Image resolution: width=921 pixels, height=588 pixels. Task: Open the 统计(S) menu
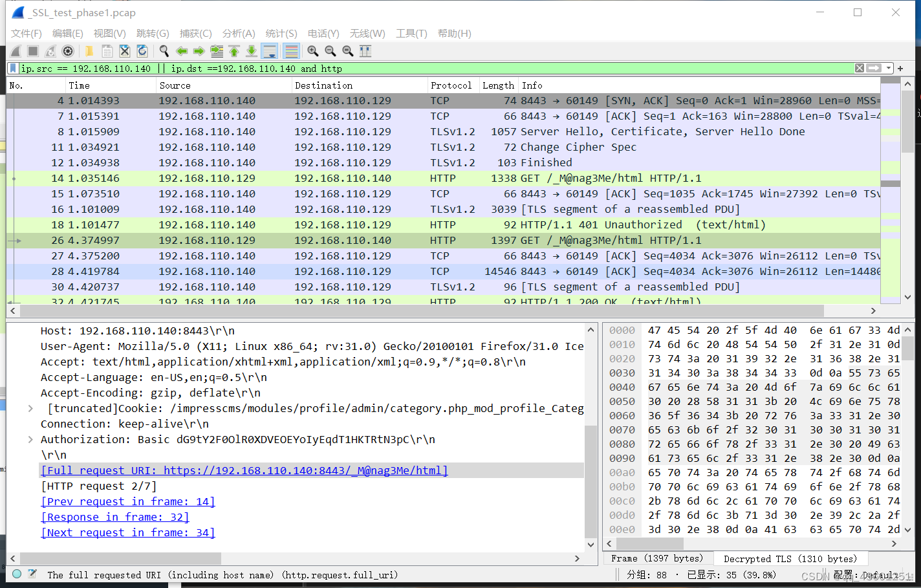tap(281, 33)
